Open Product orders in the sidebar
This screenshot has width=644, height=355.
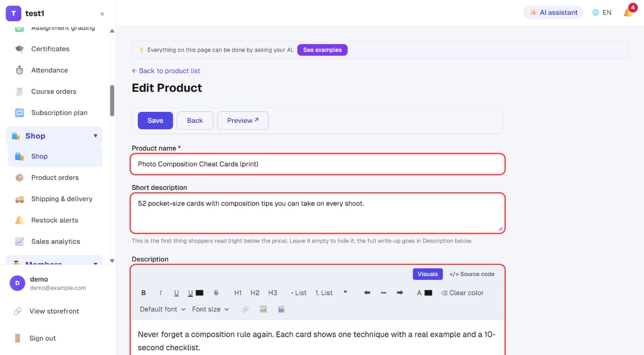(55, 178)
